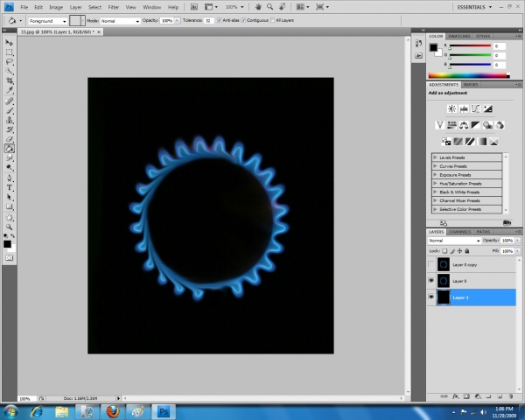Select the Lasso tool
Screen dimensions: 525x420
pyautogui.click(x=10, y=61)
